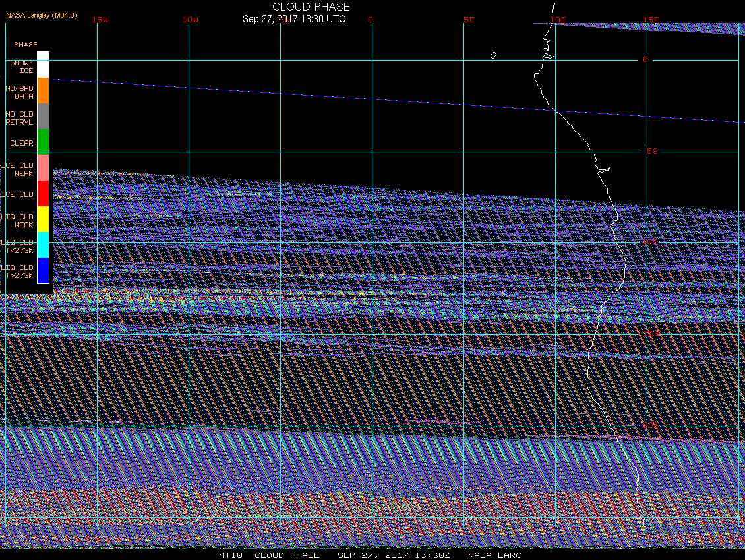The width and height of the screenshot is (745, 560).
Task: Click the "CLOUD PHASE" title at top
Action: 311,7
